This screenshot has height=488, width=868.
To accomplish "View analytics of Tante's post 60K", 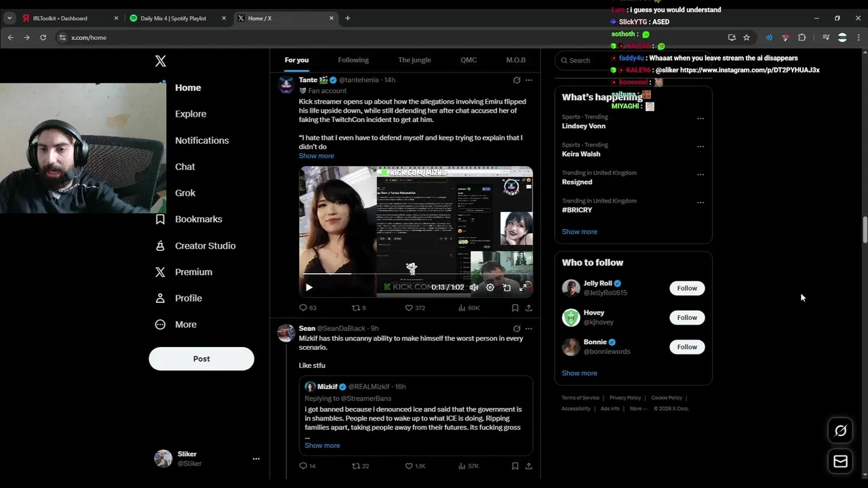I will 469,308.
